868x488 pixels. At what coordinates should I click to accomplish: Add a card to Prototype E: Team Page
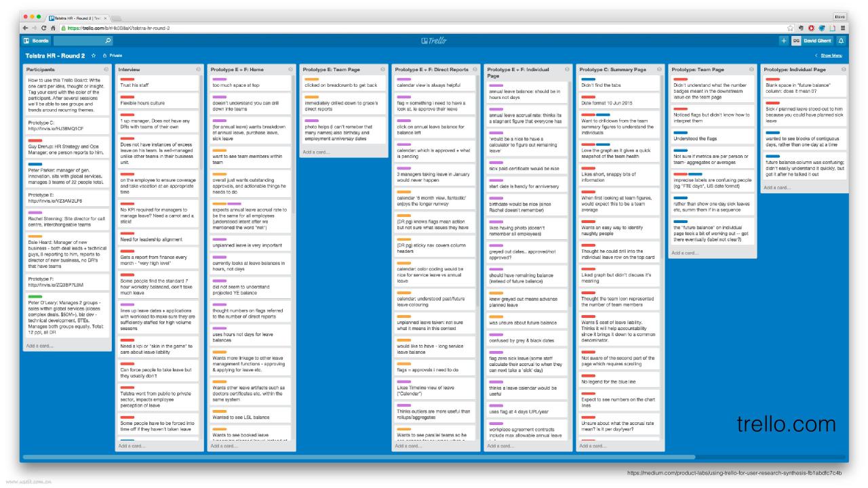(316, 152)
